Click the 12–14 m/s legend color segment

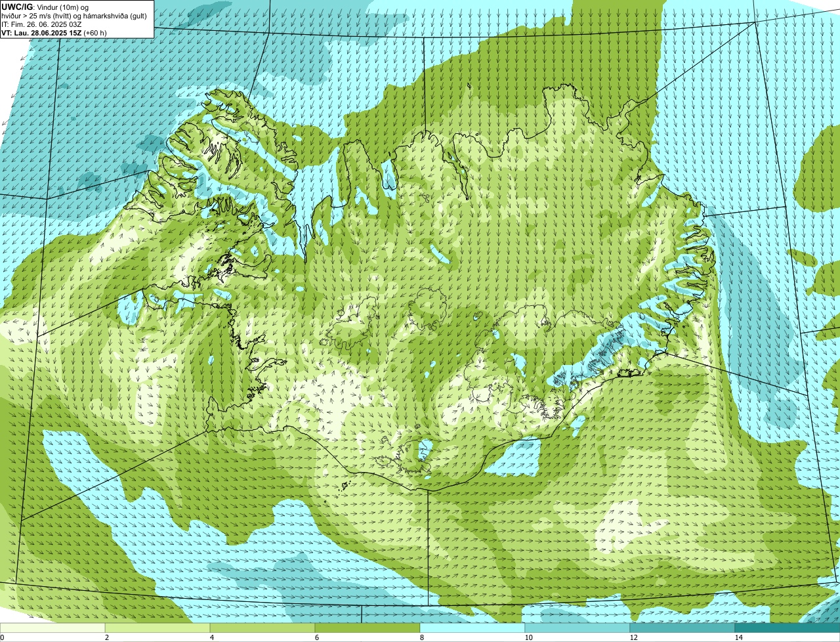pos(682,628)
